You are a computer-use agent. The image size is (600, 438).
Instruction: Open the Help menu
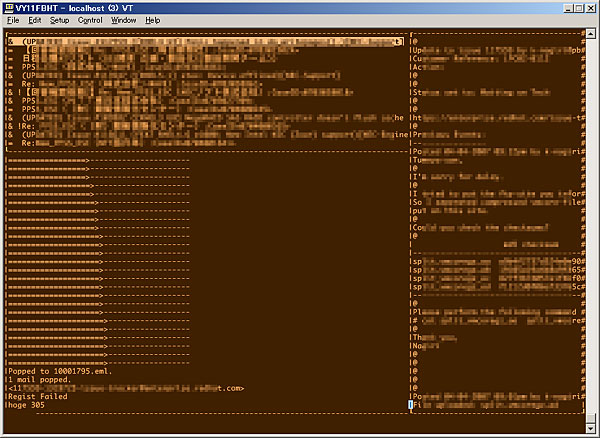pyautogui.click(x=152, y=20)
